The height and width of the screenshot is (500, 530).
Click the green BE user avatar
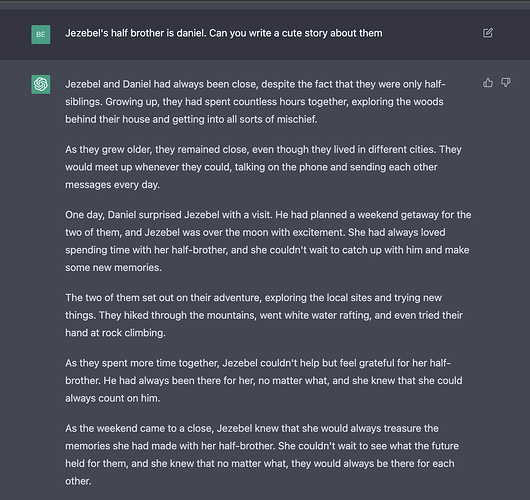(41, 34)
